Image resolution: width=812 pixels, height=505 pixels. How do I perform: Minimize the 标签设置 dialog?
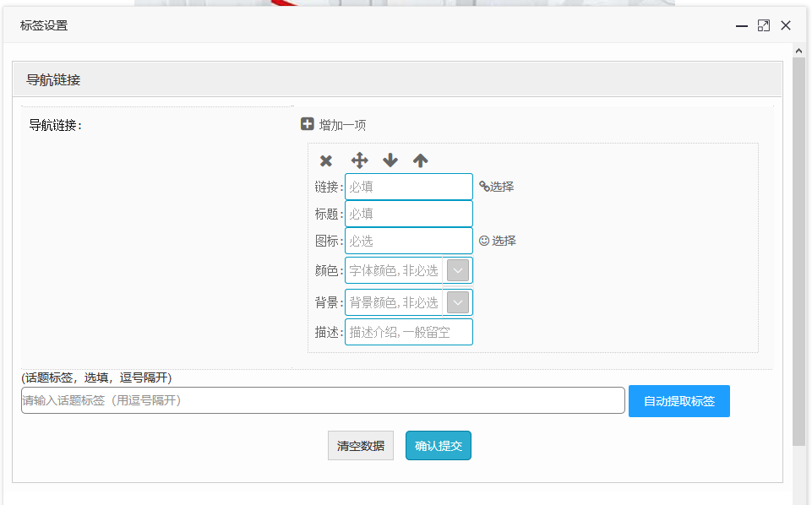point(742,25)
